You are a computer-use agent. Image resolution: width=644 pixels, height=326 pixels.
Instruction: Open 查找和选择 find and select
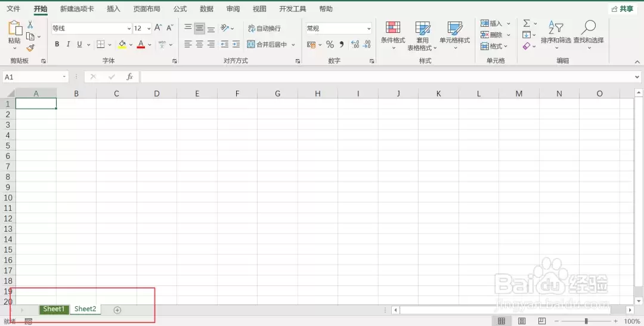tap(589, 35)
